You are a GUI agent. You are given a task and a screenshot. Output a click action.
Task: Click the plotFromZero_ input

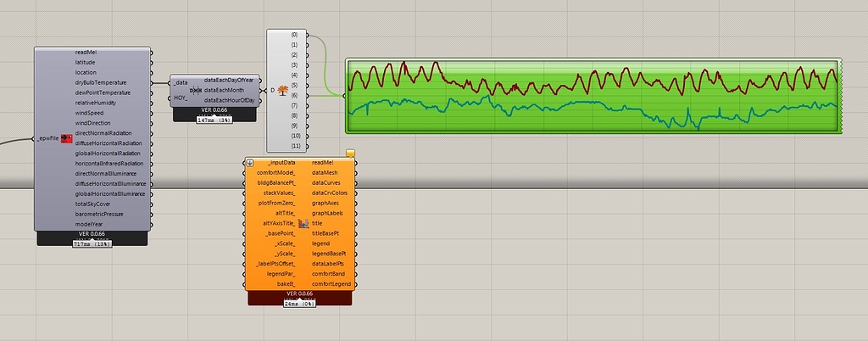coord(277,204)
